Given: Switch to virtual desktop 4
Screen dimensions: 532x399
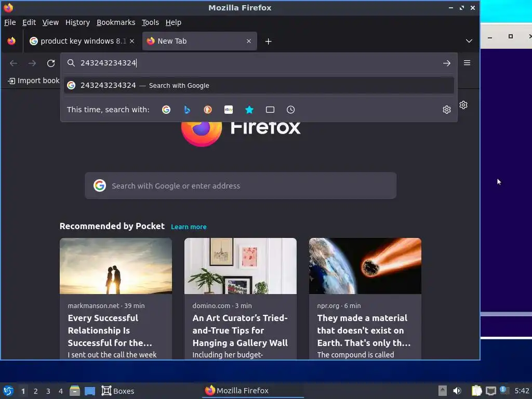Looking at the screenshot, I should pos(61,391).
